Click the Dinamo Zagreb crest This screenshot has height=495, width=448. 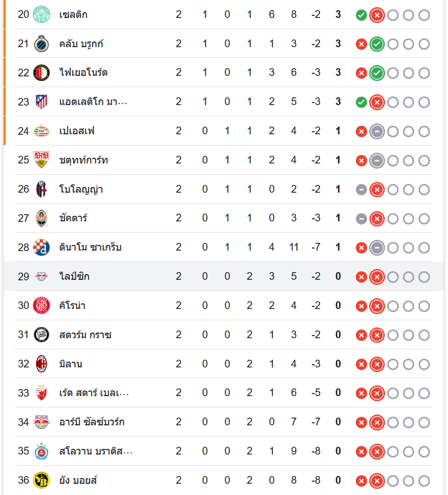(x=41, y=247)
